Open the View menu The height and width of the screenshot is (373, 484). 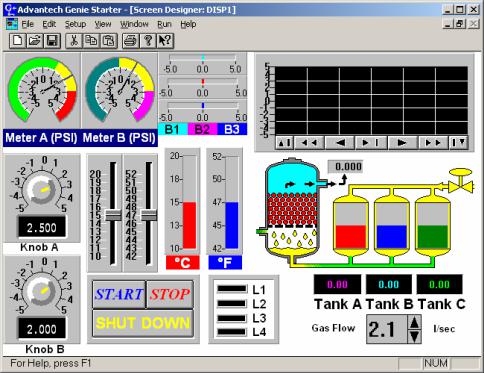[x=103, y=24]
